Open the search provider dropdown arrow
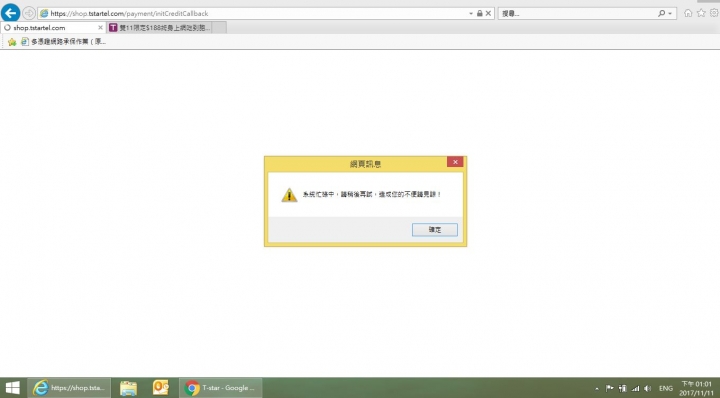Image resolution: width=720 pixels, height=398 pixels. coord(670,14)
